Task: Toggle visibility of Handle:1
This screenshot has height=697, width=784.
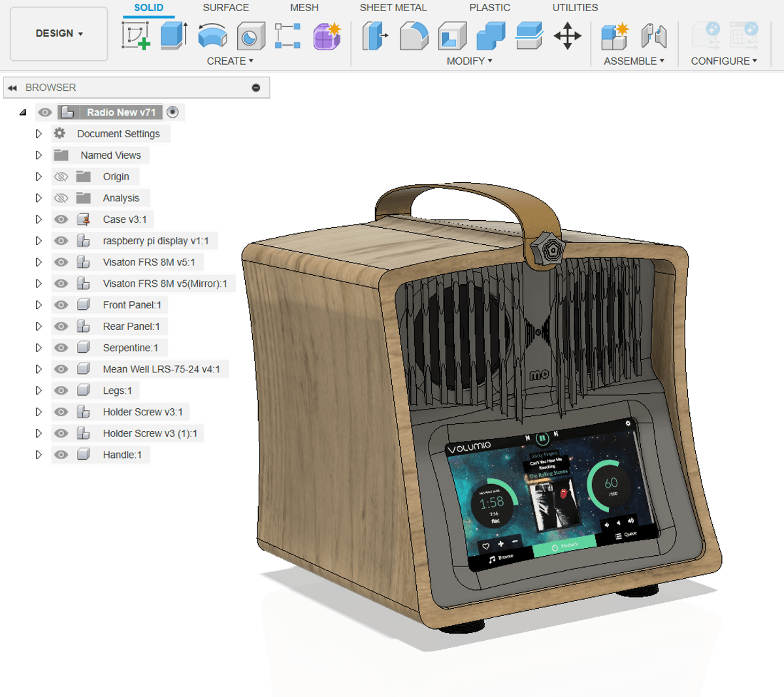Action: [61, 455]
